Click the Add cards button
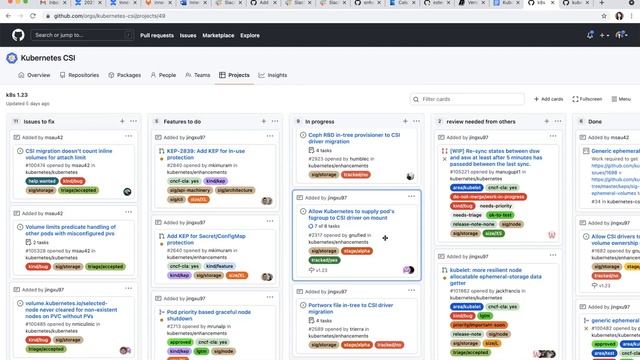This screenshot has width=640, height=360. click(548, 99)
